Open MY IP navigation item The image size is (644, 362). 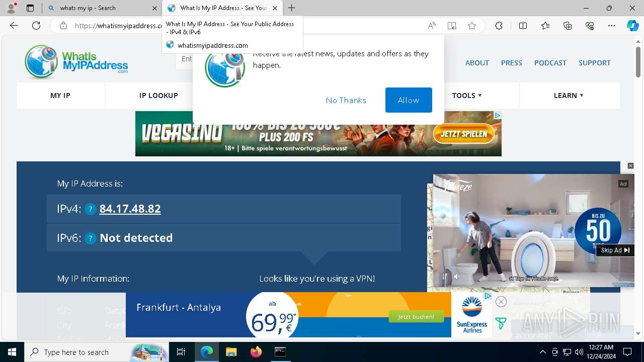60,96
